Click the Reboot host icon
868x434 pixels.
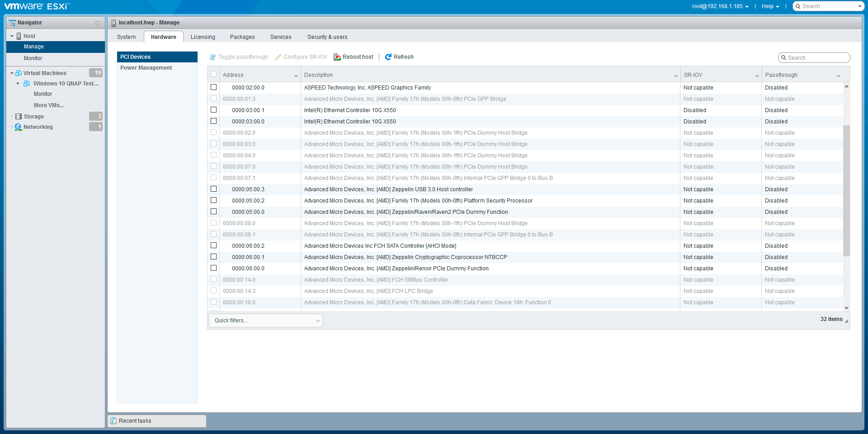(x=337, y=57)
